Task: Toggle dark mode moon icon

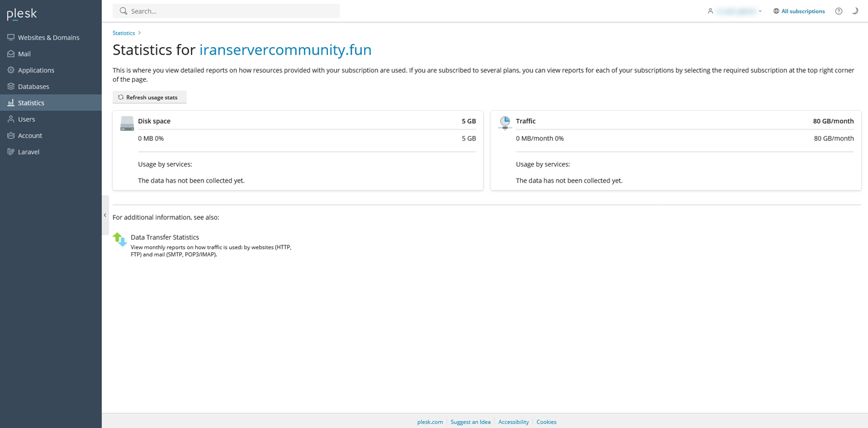Action: (x=855, y=11)
